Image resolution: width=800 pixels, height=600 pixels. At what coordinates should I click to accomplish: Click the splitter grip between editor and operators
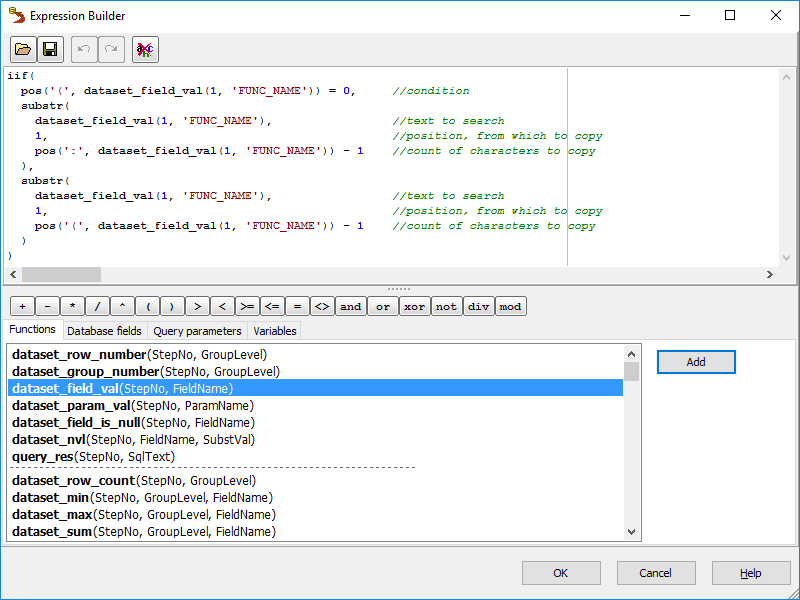coord(400,289)
